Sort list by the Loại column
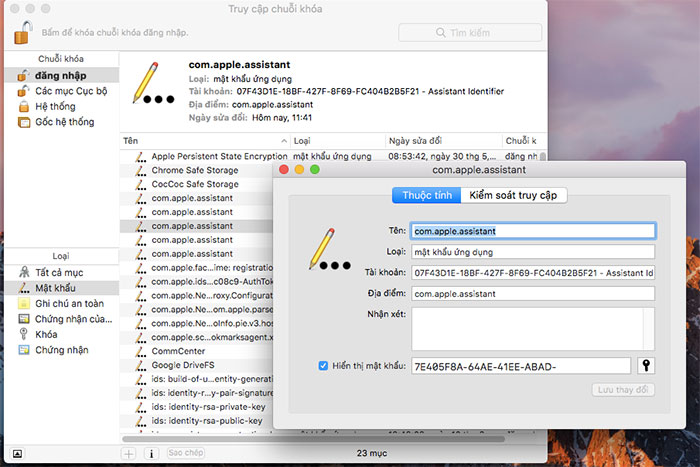The height and width of the screenshot is (467, 700). pyautogui.click(x=338, y=141)
